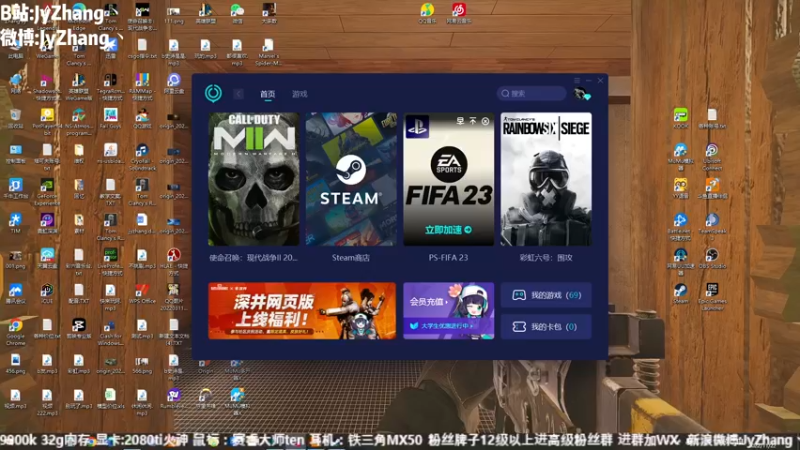Select the Battle.net desktop shortcut
800x450 pixels.
(681, 226)
